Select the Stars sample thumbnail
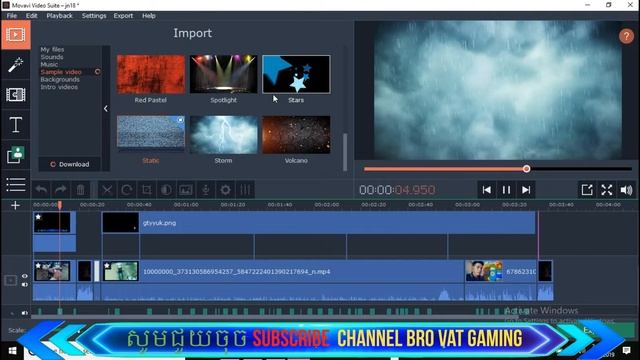 coord(296,74)
